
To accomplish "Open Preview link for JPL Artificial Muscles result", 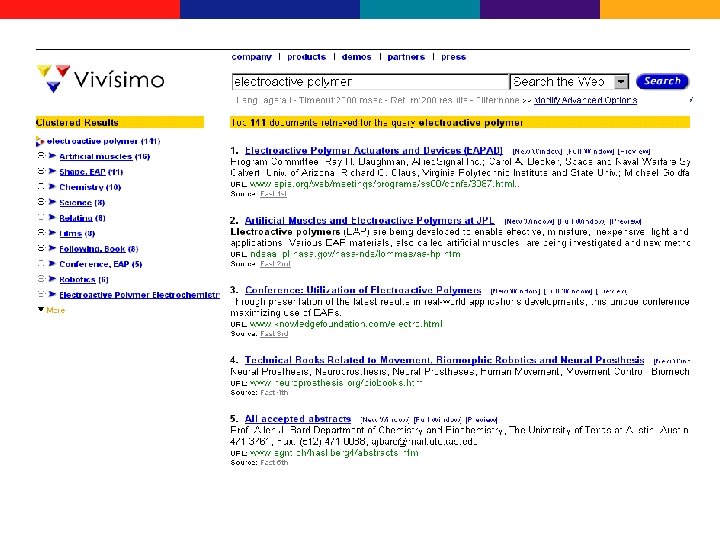I will (625, 221).
